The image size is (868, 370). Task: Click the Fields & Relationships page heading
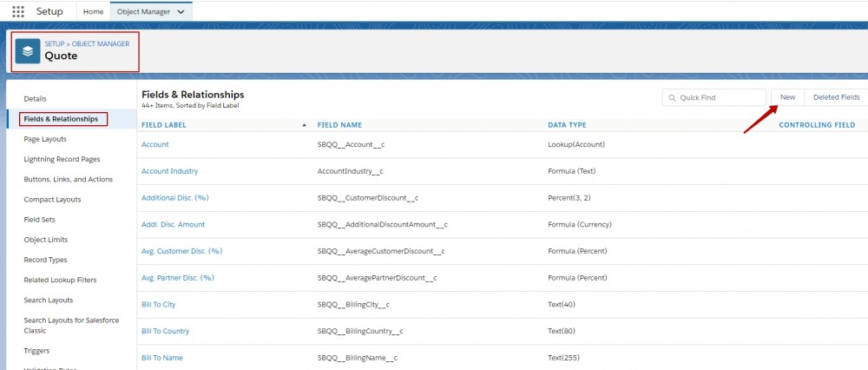(x=193, y=95)
